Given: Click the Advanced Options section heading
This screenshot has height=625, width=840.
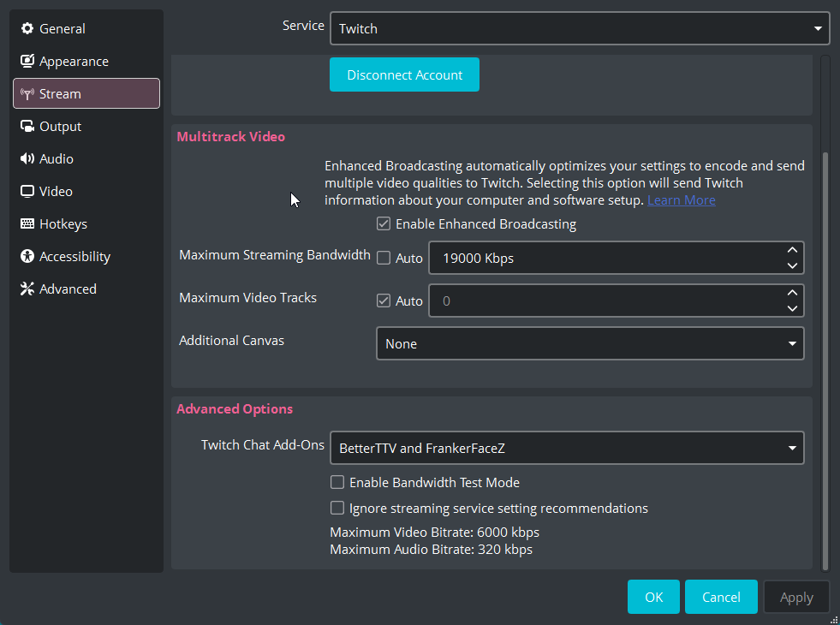Looking at the screenshot, I should tap(235, 408).
